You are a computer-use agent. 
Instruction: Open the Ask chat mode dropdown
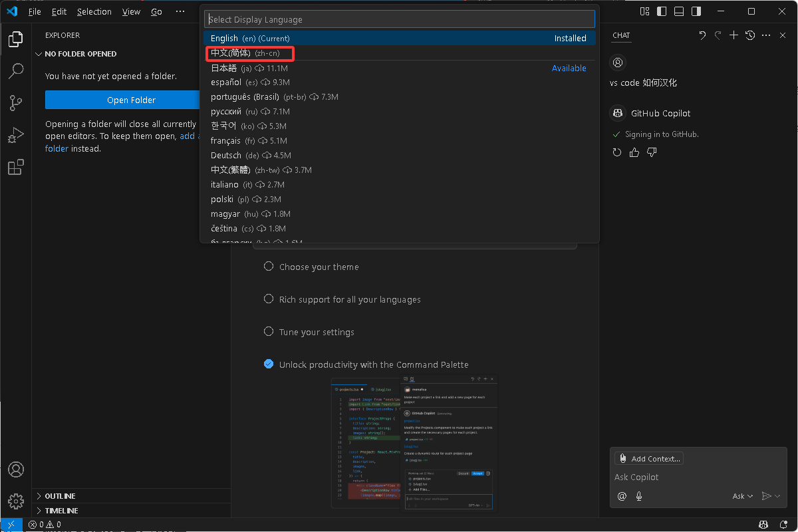(x=743, y=496)
